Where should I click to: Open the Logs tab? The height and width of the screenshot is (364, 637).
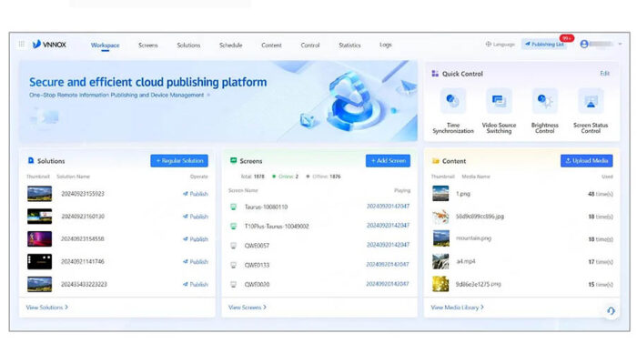point(386,45)
